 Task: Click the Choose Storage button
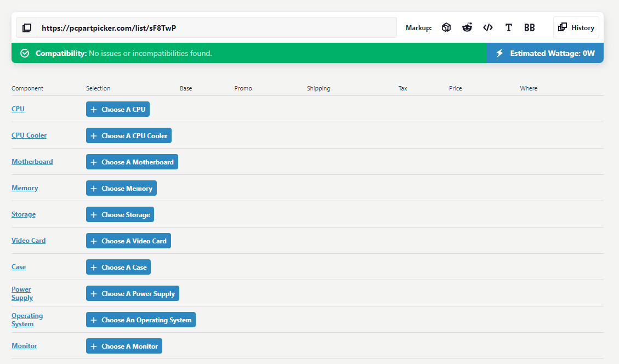point(120,215)
